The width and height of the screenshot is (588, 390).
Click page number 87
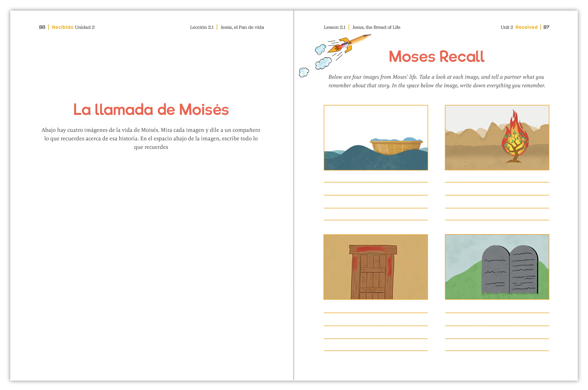click(x=546, y=27)
